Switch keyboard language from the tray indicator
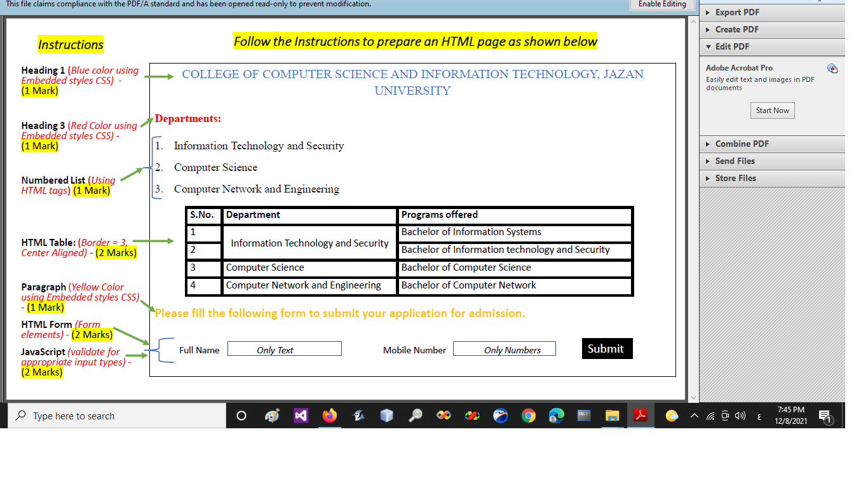This screenshot has width=868, height=488. (759, 416)
